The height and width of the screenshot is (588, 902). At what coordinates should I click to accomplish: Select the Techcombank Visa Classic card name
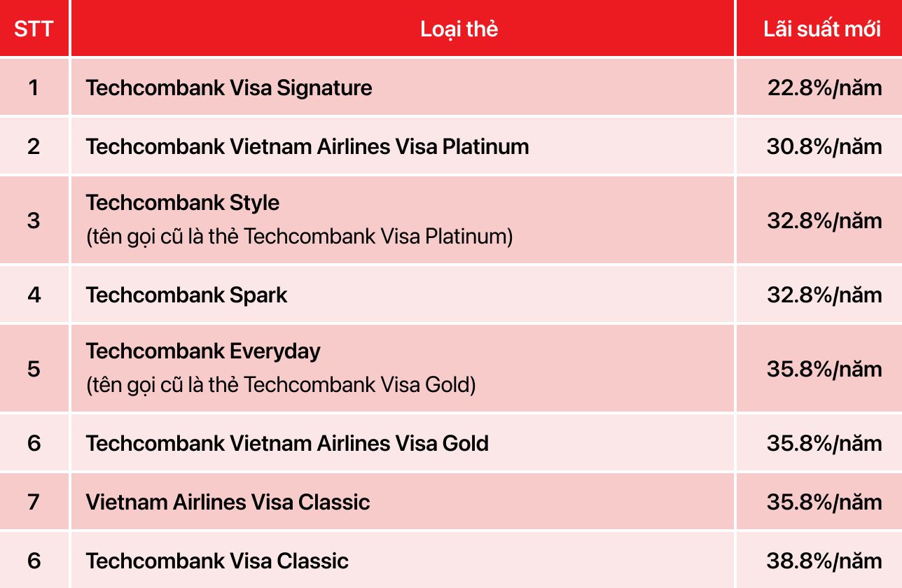pos(217,561)
